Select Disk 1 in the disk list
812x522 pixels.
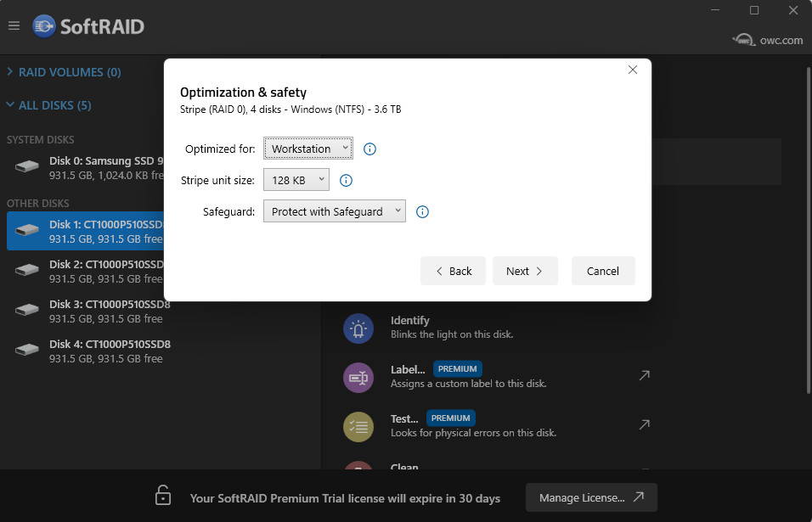[x=86, y=231]
